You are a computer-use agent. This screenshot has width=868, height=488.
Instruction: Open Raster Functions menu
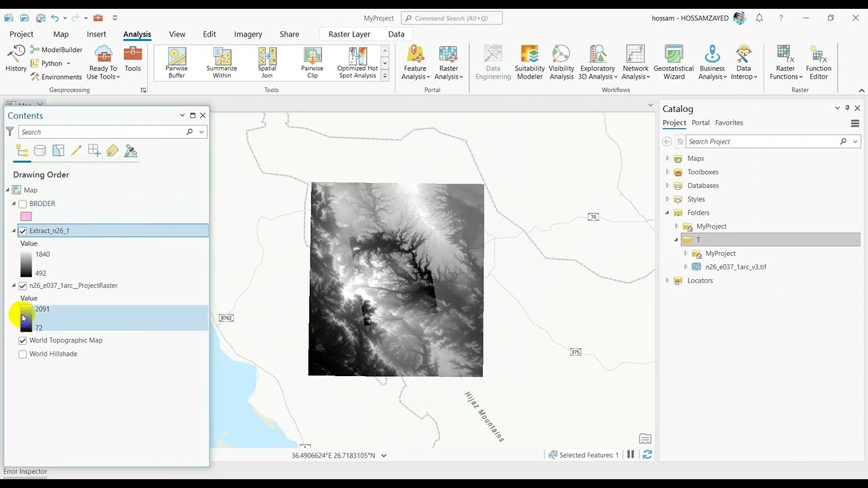coord(785,62)
